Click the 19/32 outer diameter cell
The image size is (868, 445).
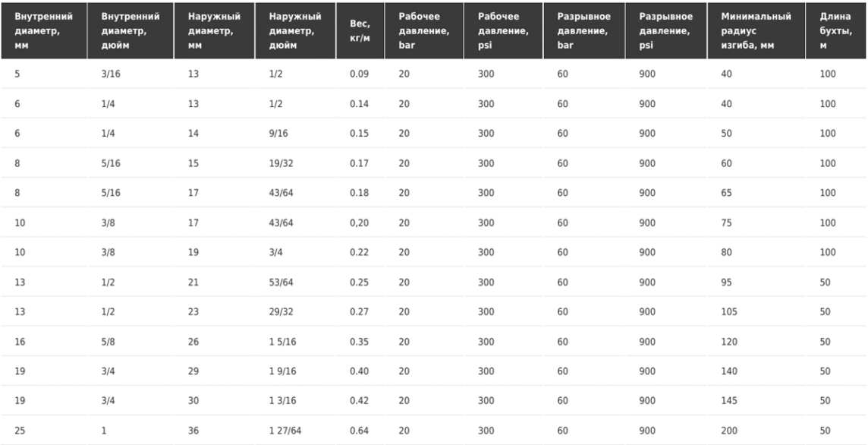(x=281, y=163)
